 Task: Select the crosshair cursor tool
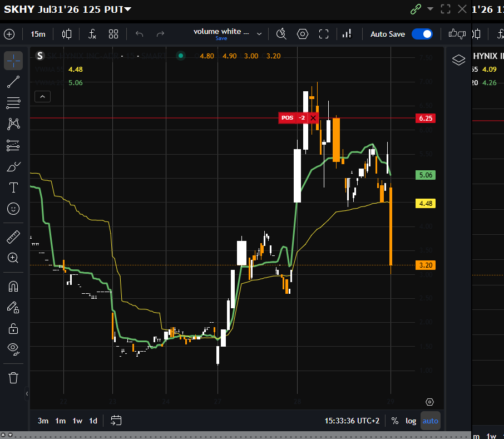point(13,61)
